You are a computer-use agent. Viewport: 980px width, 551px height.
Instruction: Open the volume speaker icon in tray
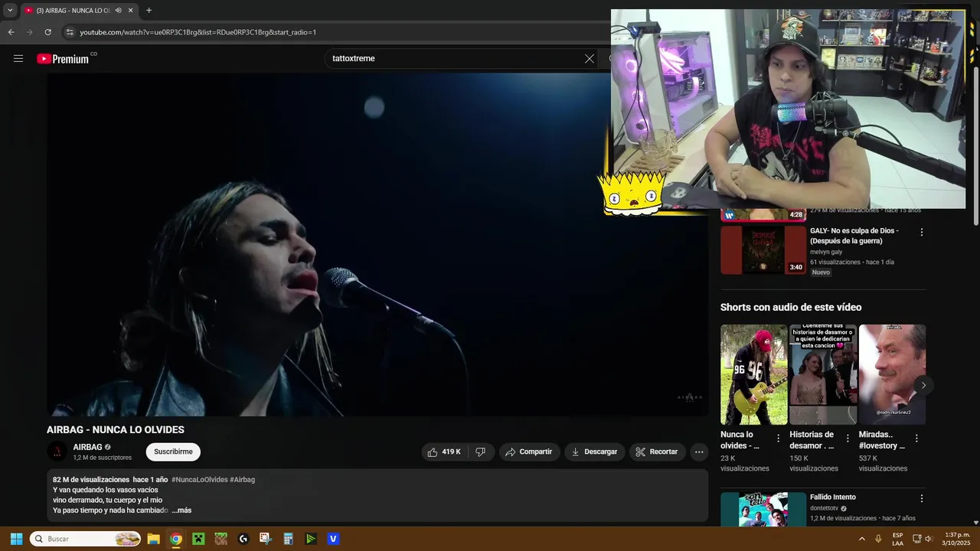pyautogui.click(x=929, y=539)
